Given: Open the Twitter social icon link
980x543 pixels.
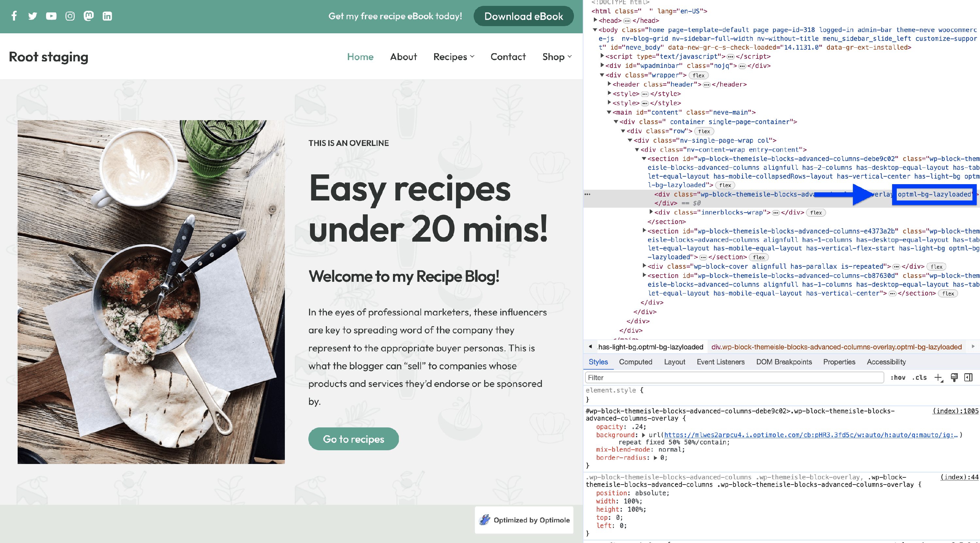Looking at the screenshot, I should 33,16.
